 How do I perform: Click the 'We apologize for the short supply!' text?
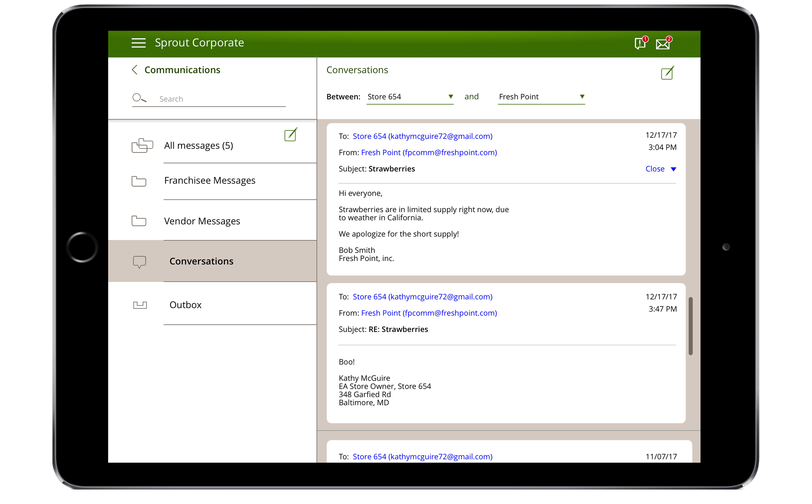click(x=399, y=234)
